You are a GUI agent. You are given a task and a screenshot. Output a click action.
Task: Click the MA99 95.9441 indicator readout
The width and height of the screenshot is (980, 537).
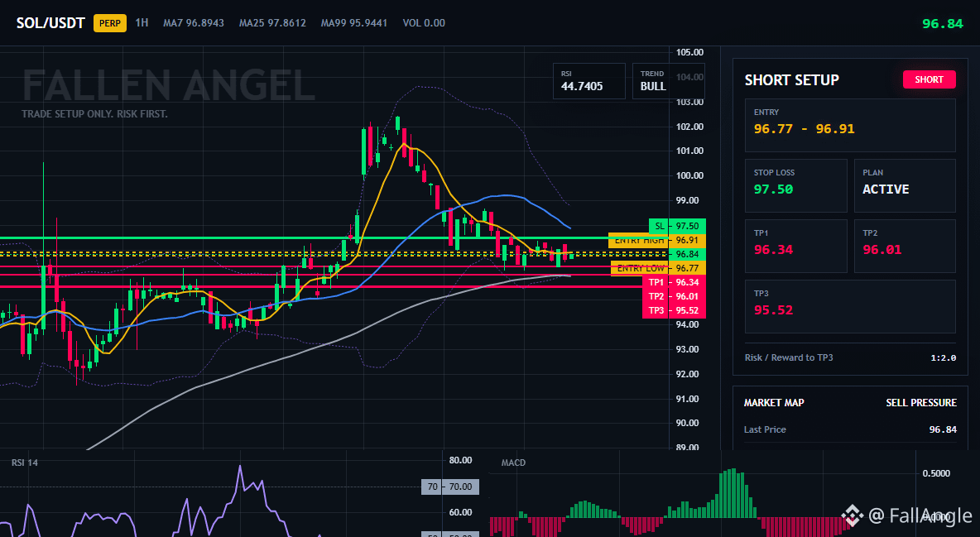point(353,23)
